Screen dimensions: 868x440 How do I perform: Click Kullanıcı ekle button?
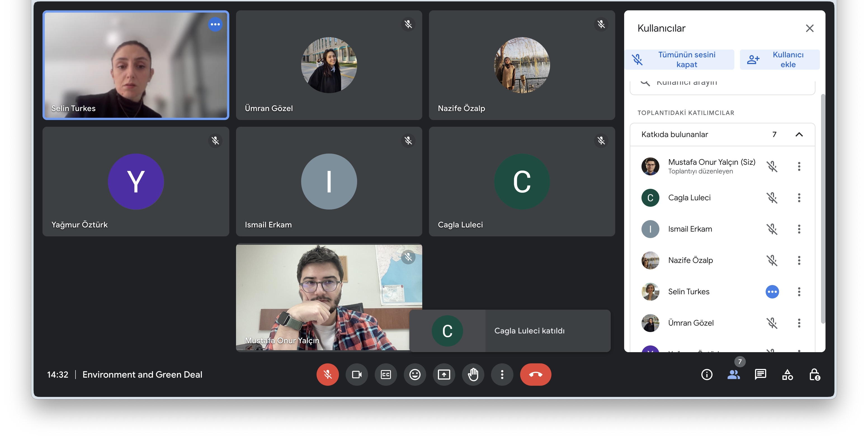(779, 60)
